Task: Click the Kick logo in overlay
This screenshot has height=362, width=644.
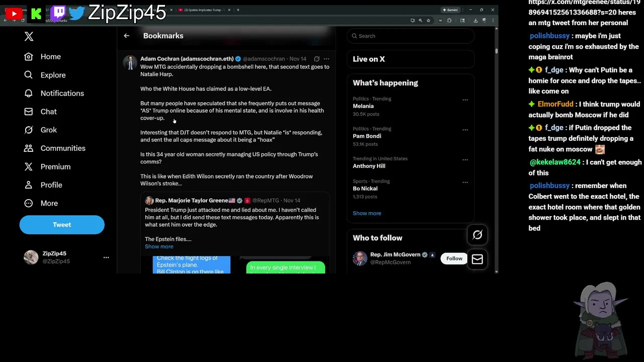Action: (36, 14)
